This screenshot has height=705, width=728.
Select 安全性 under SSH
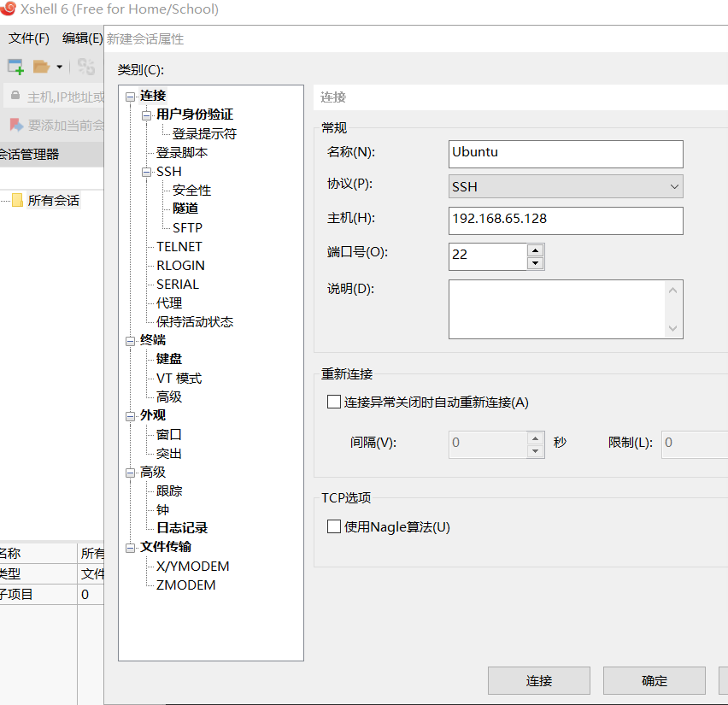click(191, 190)
